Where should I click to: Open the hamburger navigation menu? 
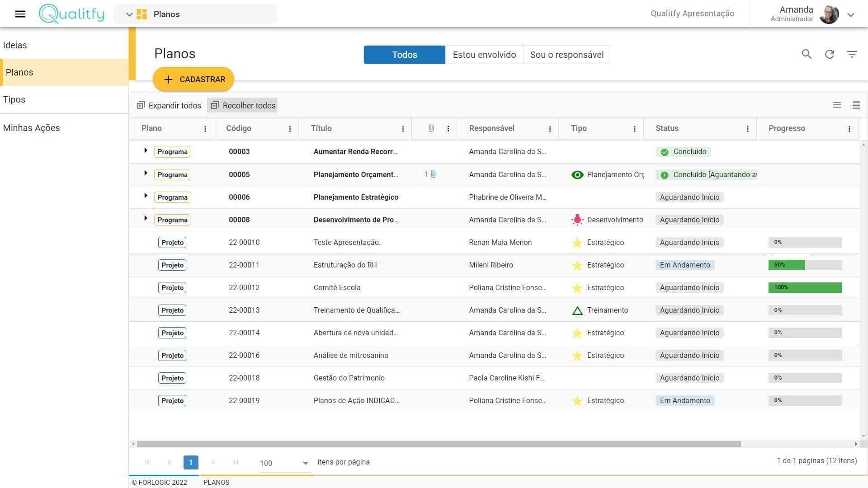click(x=20, y=14)
